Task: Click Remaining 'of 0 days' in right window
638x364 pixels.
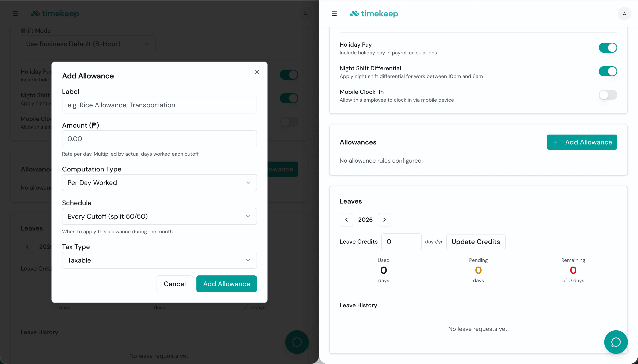Action: 573,280
